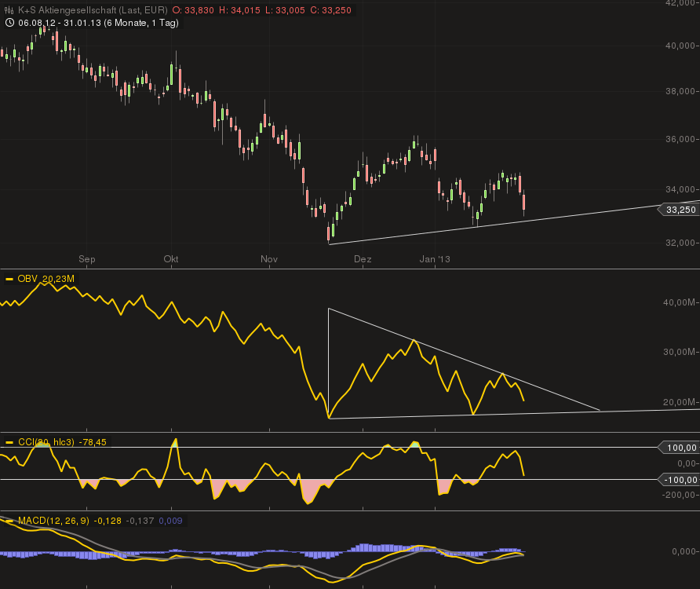Click the yellow CCI legend marker
This screenshot has width=700, height=589.
coord(9,443)
